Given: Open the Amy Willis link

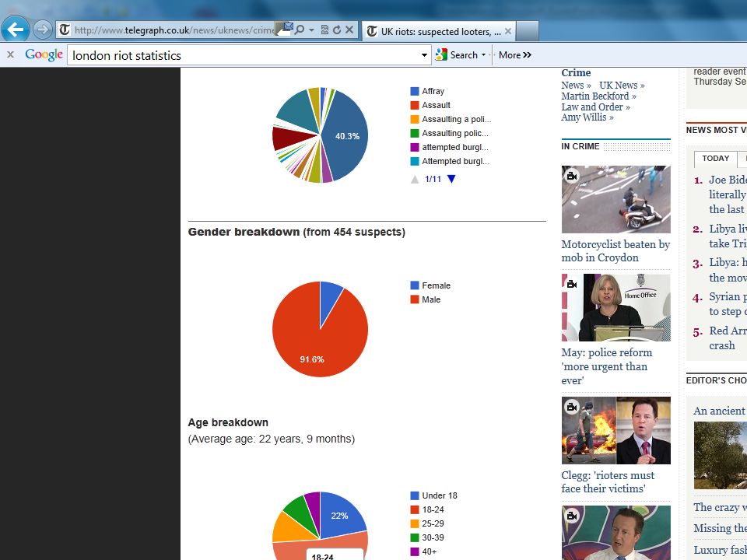Looking at the screenshot, I should pyautogui.click(x=587, y=117).
